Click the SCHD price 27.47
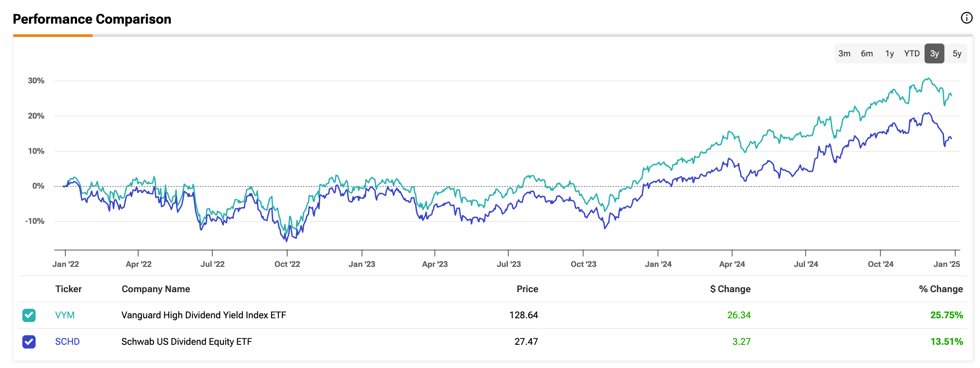The height and width of the screenshot is (368, 980). coord(526,341)
